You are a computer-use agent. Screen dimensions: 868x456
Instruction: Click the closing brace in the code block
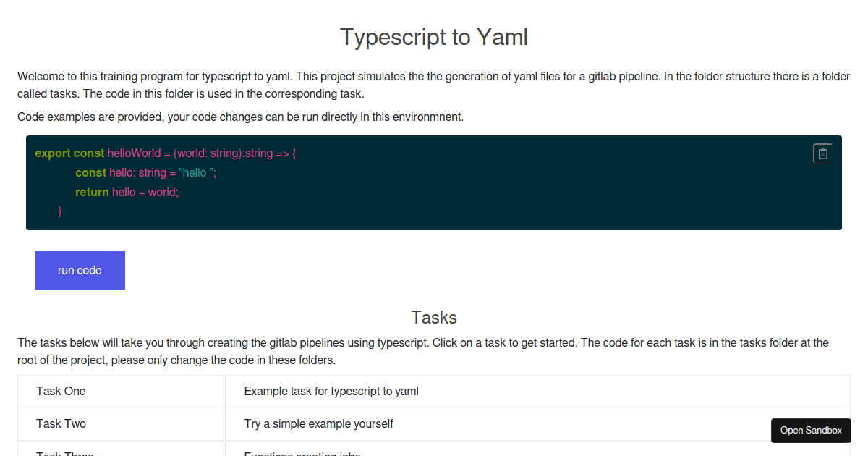tap(59, 211)
